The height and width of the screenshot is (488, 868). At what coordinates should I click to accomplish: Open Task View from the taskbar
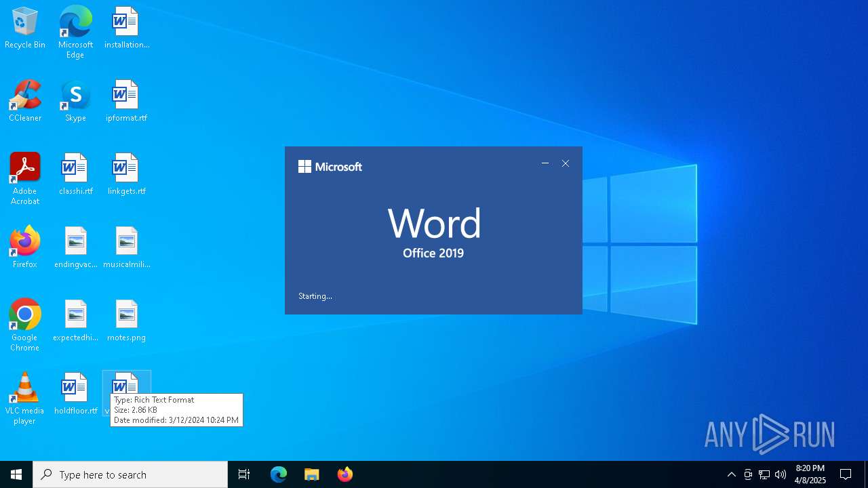coord(244,474)
